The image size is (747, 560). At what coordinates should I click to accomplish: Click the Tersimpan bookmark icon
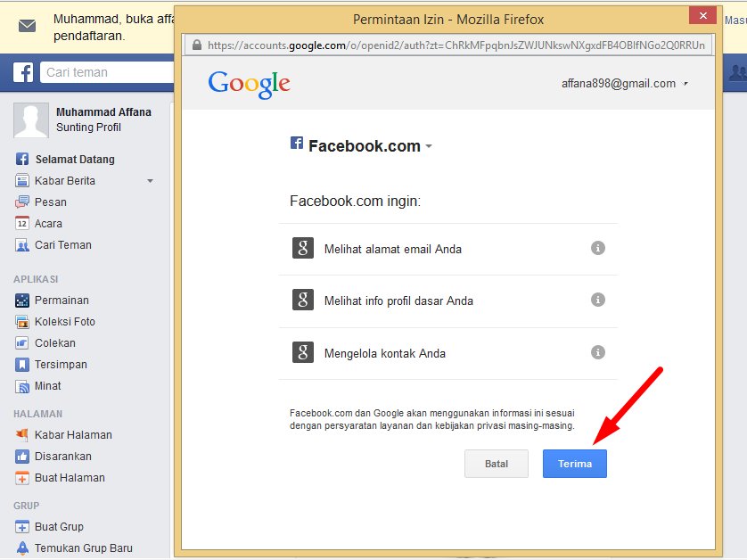(22, 365)
